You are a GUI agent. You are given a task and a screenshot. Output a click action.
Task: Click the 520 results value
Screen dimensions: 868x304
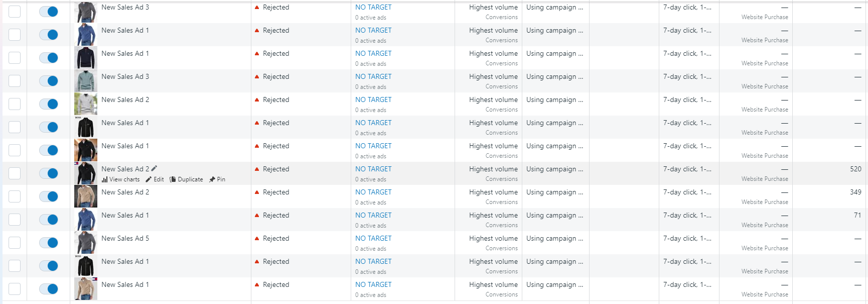855,169
